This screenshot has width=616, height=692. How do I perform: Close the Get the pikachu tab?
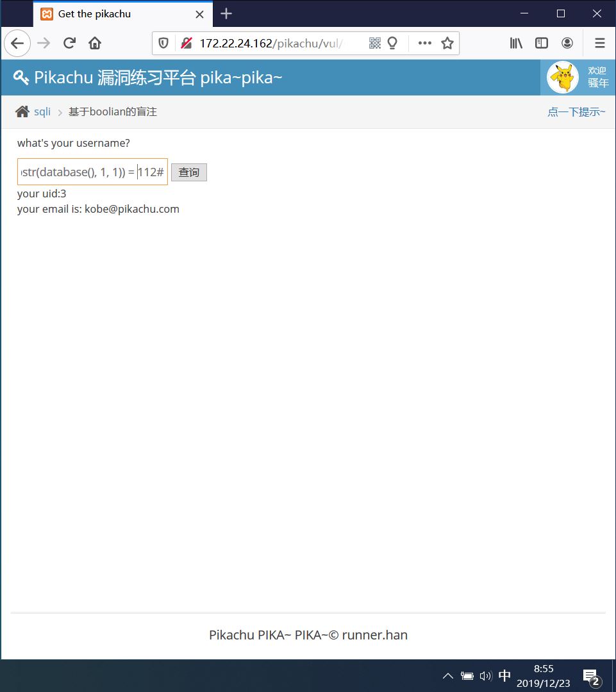point(199,14)
